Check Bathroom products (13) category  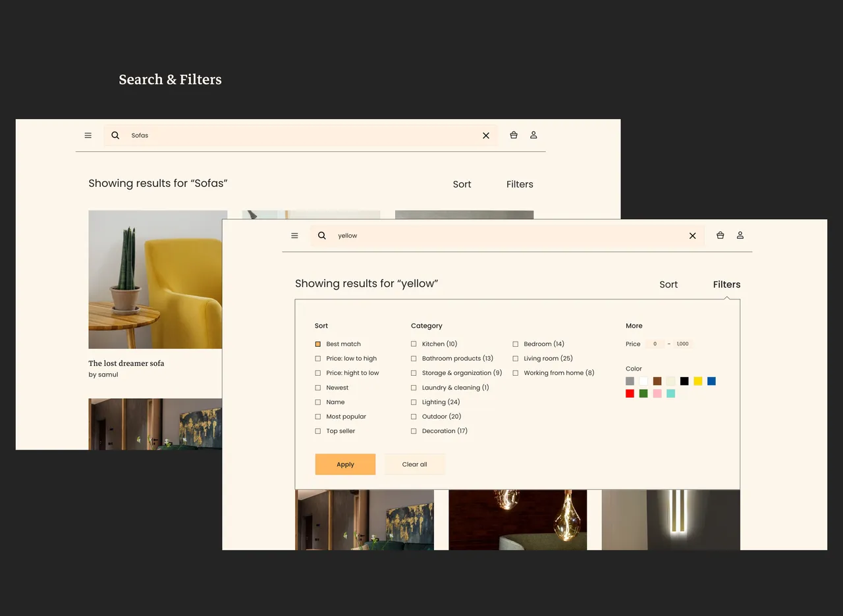(414, 359)
